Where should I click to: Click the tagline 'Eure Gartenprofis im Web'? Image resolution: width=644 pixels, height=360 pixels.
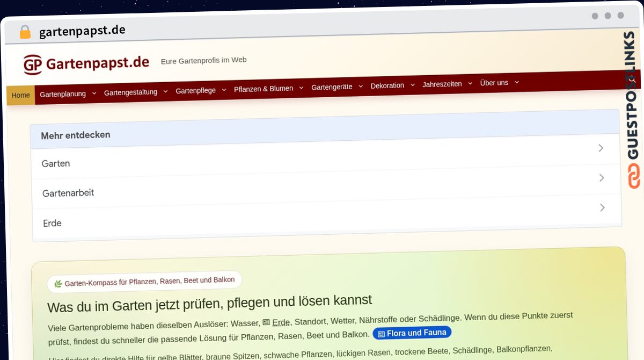click(204, 60)
